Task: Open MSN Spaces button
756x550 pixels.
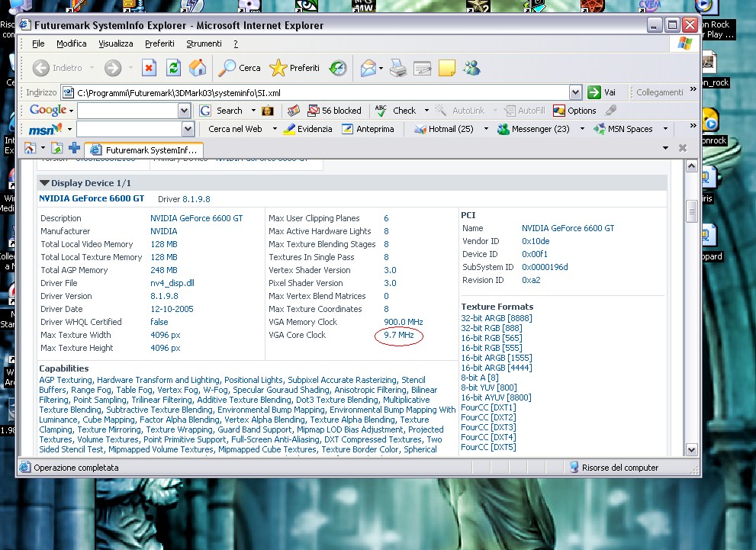Action: 623,129
